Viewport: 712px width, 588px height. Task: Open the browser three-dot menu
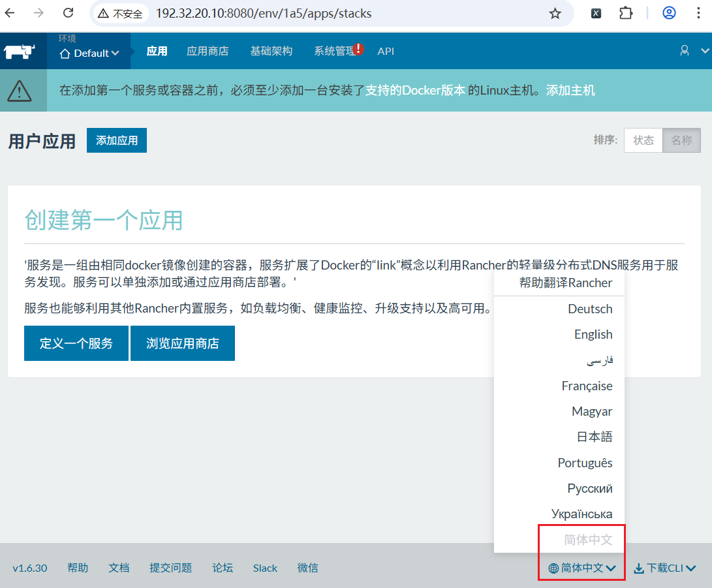point(698,12)
